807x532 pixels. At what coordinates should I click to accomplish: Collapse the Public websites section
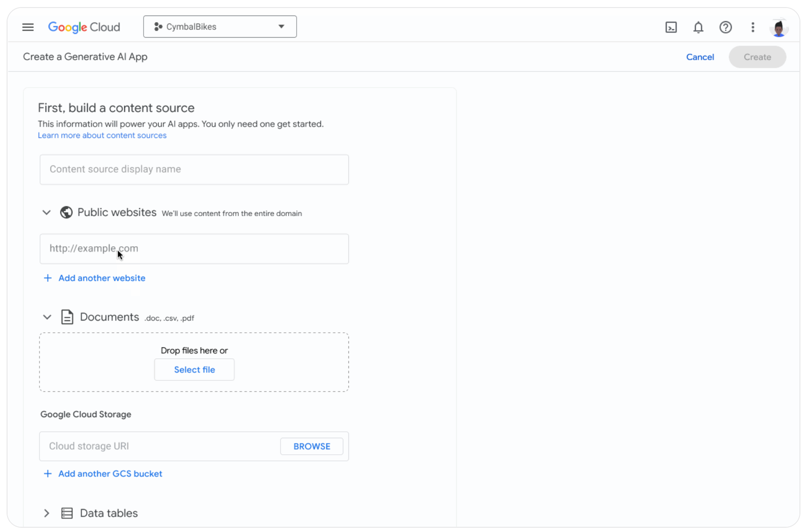pos(47,212)
